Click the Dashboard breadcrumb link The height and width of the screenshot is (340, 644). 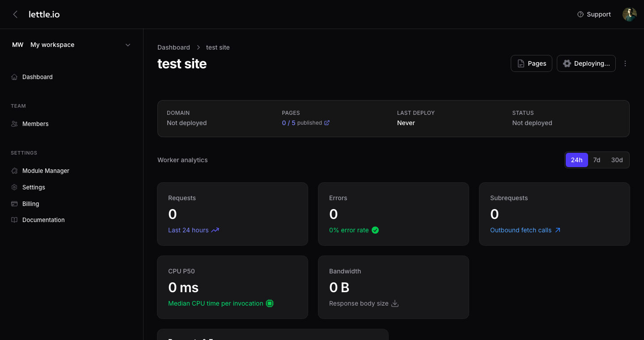tap(174, 47)
